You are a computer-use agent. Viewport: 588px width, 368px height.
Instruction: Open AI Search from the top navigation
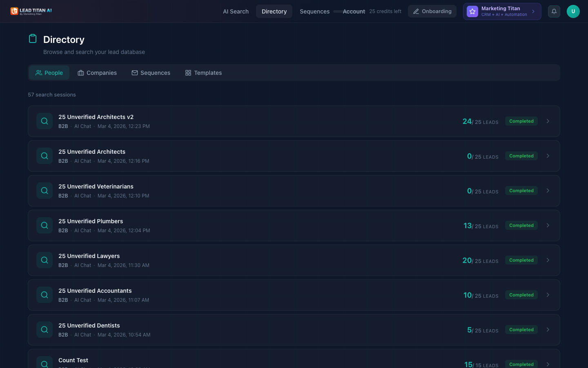[236, 11]
